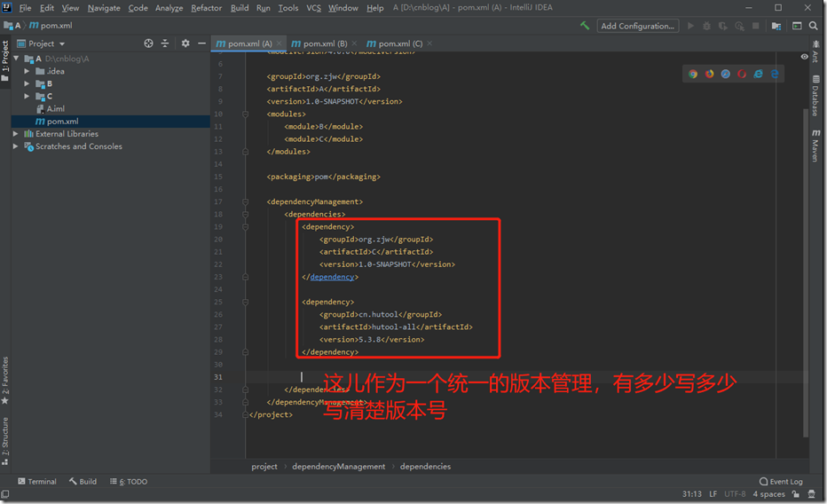This screenshot has width=827, height=504.
Task: Click the Run Anything icon
Action: (x=797, y=26)
